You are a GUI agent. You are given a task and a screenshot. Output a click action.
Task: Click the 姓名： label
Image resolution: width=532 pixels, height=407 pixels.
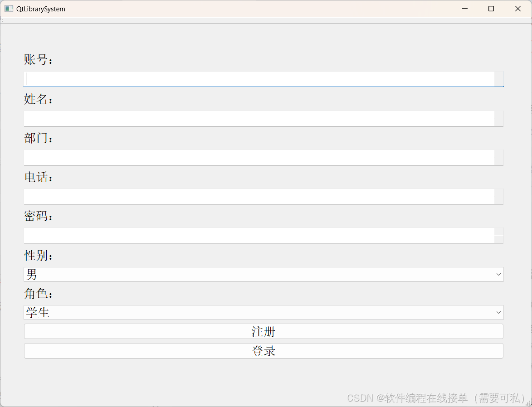click(39, 99)
